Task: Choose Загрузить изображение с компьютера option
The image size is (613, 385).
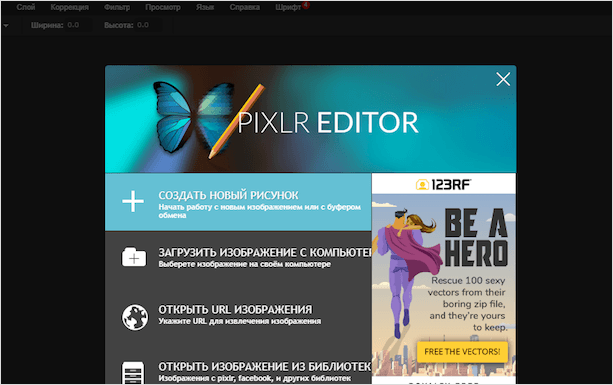Action: [238, 258]
